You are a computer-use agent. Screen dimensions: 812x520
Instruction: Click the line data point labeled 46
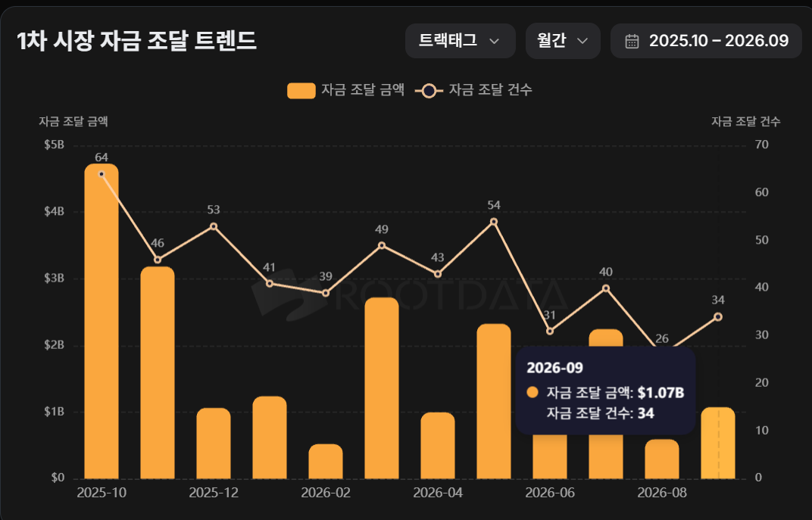click(x=158, y=260)
